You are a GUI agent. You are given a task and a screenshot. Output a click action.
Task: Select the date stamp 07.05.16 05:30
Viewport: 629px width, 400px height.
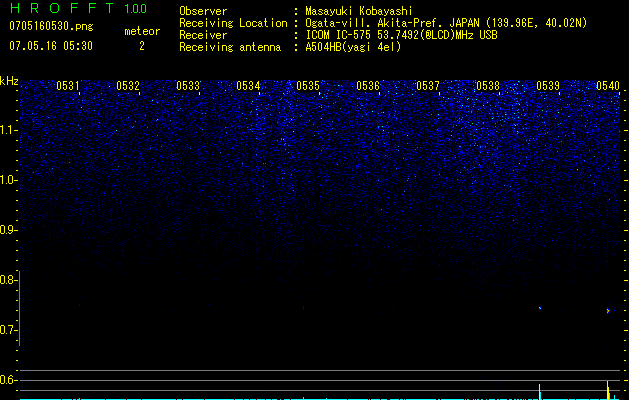pos(51,46)
